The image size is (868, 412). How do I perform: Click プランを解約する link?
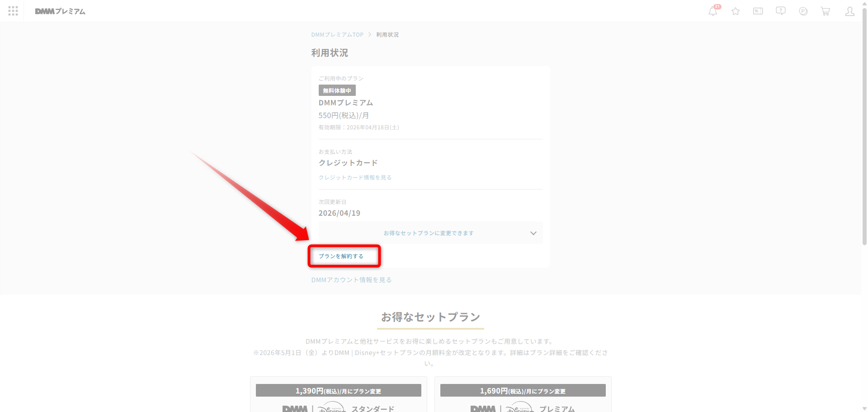341,256
